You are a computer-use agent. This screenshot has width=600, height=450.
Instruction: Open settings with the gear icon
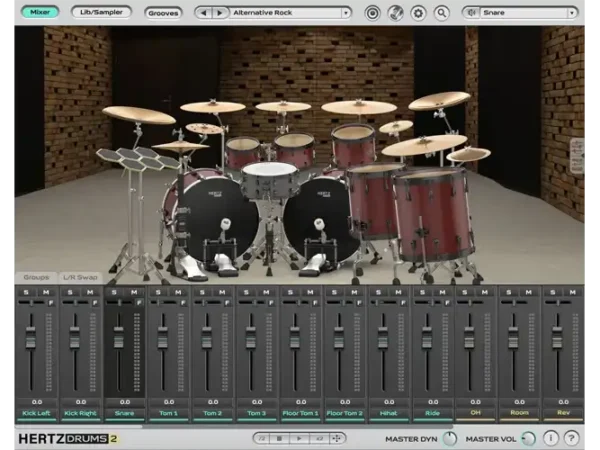[x=418, y=13]
